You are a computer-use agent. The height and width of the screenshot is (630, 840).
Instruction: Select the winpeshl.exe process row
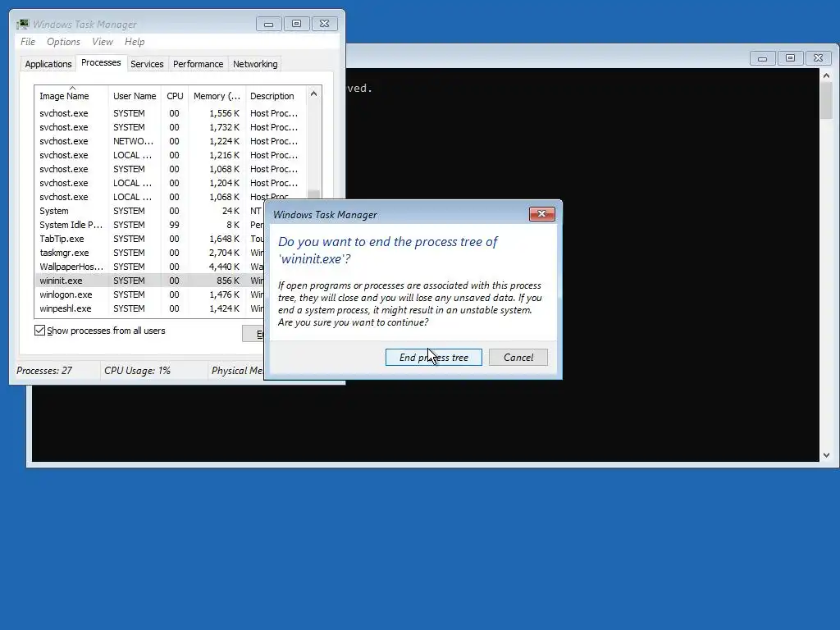click(151, 308)
